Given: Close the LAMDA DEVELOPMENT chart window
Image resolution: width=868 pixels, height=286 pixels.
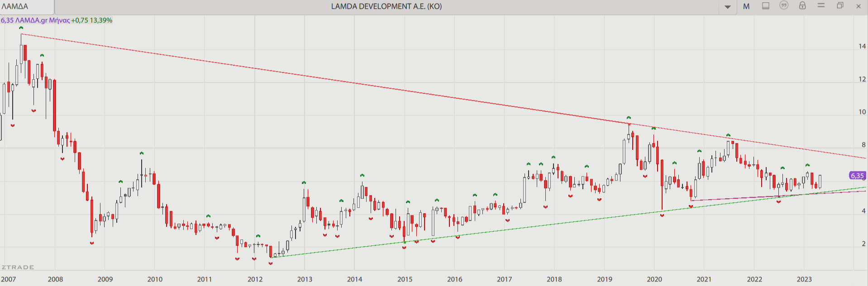Looking at the screenshot, I should [x=858, y=6].
